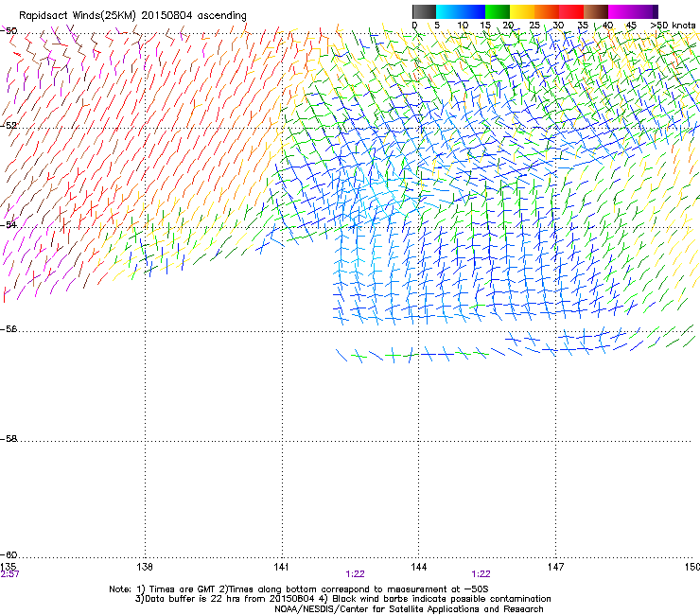Click the -56 latitude axis label
Image resolution: width=700 pixels, height=615 pixels.
click(x=9, y=328)
